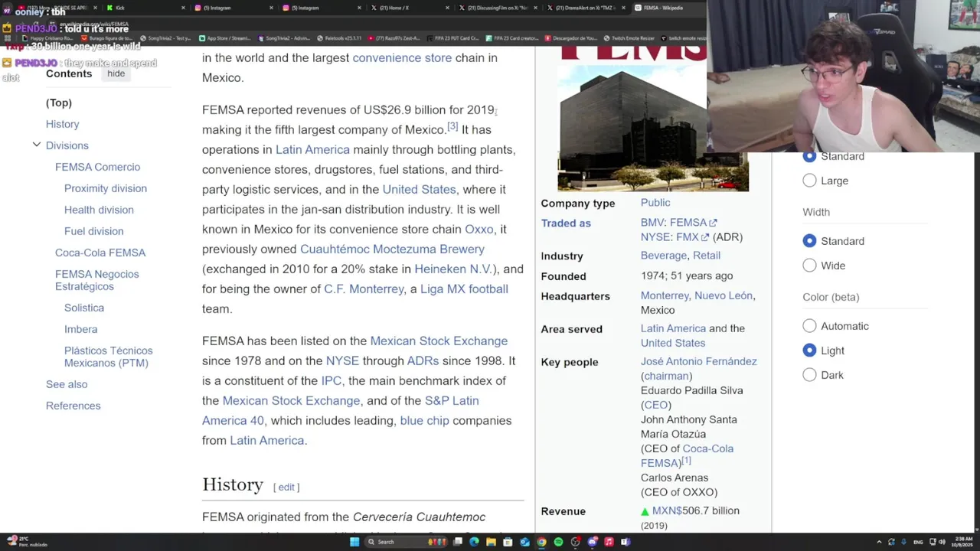Switch to Dark color mode
Image resolution: width=980 pixels, height=551 pixels.
click(x=809, y=375)
